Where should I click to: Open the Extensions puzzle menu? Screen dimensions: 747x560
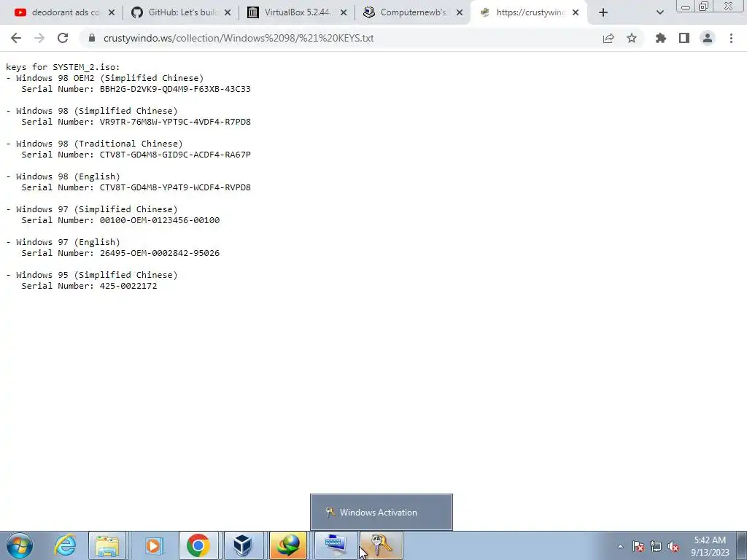click(x=661, y=38)
